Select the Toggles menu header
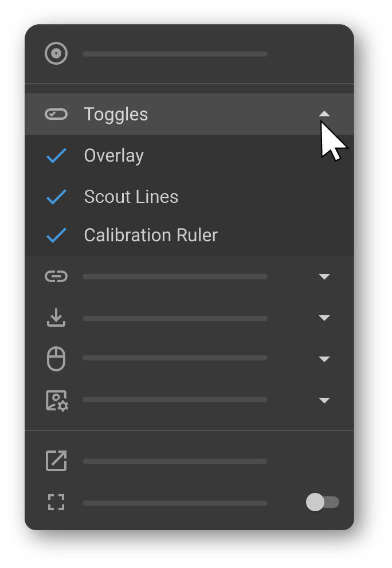Image resolution: width=392 pixels, height=568 pixels. pyautogui.click(x=116, y=114)
